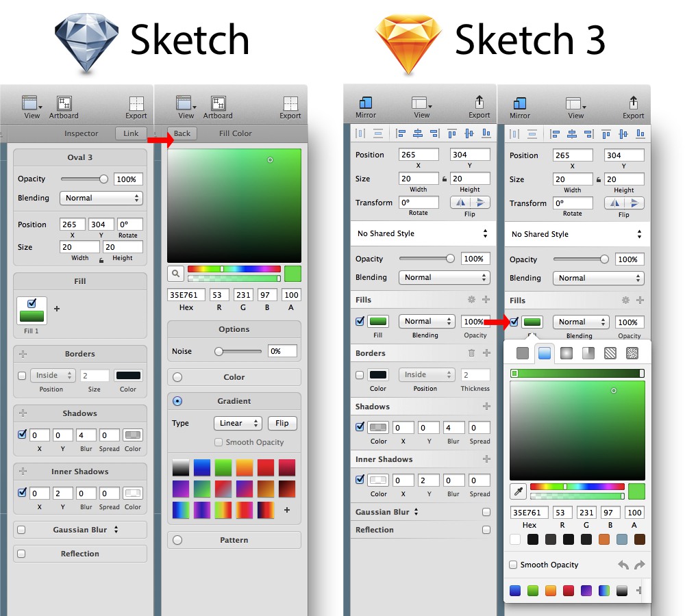Click Link button in Sketch Inspector header
Screen dimensions: 685x616
(131, 133)
